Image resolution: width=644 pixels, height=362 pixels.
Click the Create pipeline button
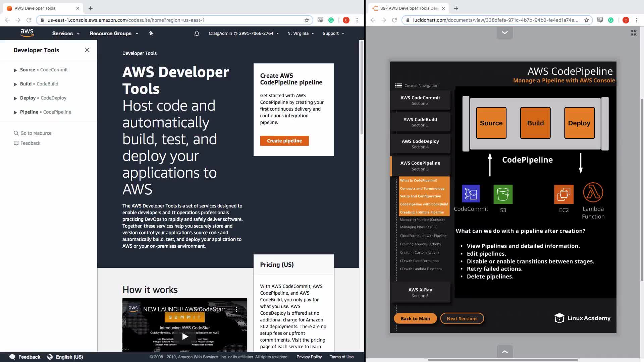click(284, 141)
